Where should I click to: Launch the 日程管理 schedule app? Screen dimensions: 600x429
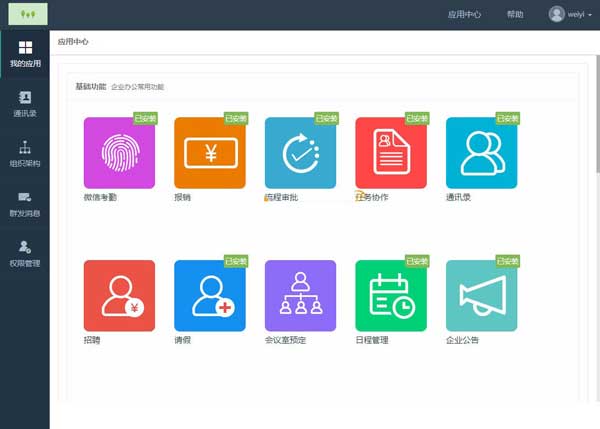(391, 295)
